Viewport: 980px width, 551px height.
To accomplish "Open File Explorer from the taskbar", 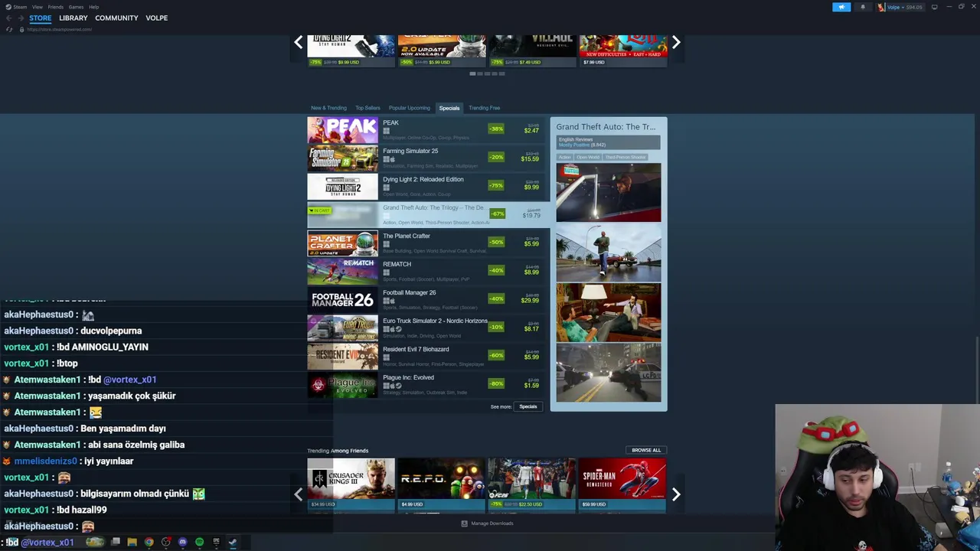I will 132,542.
